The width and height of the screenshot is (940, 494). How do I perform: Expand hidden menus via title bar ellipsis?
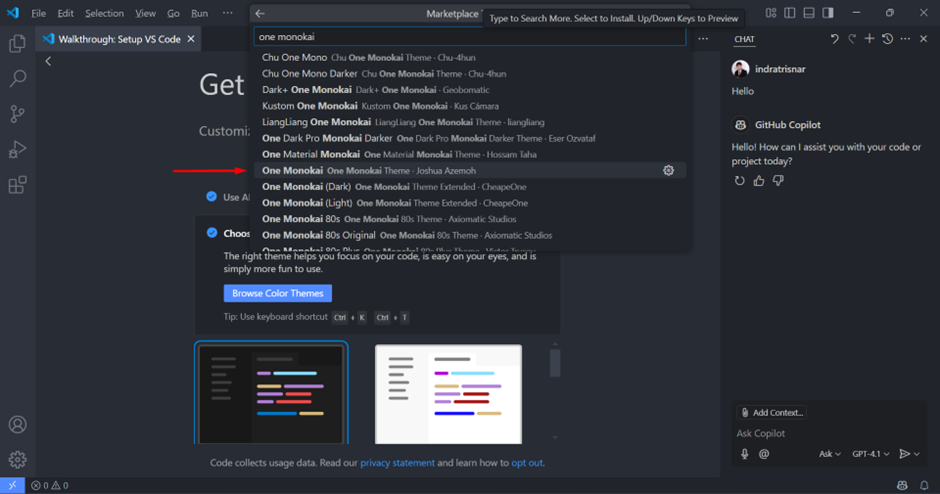[x=227, y=13]
